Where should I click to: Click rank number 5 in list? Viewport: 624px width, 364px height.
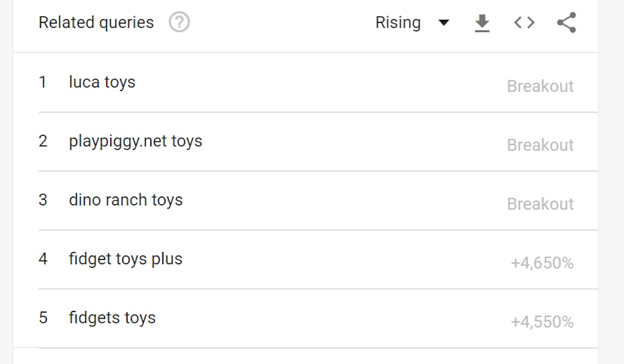(x=43, y=318)
